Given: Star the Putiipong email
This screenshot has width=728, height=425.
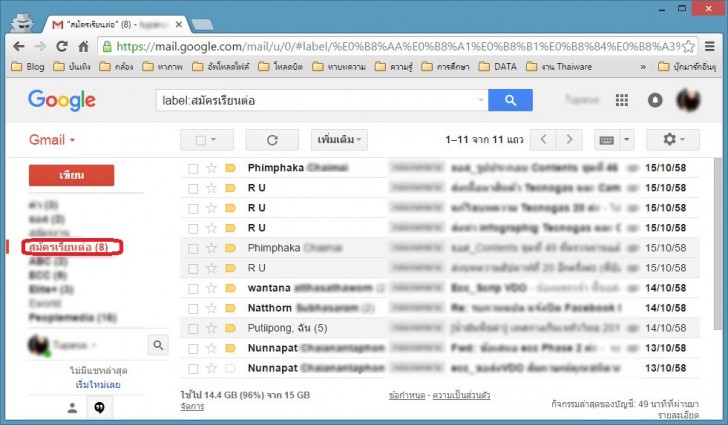Looking at the screenshot, I should (x=211, y=328).
